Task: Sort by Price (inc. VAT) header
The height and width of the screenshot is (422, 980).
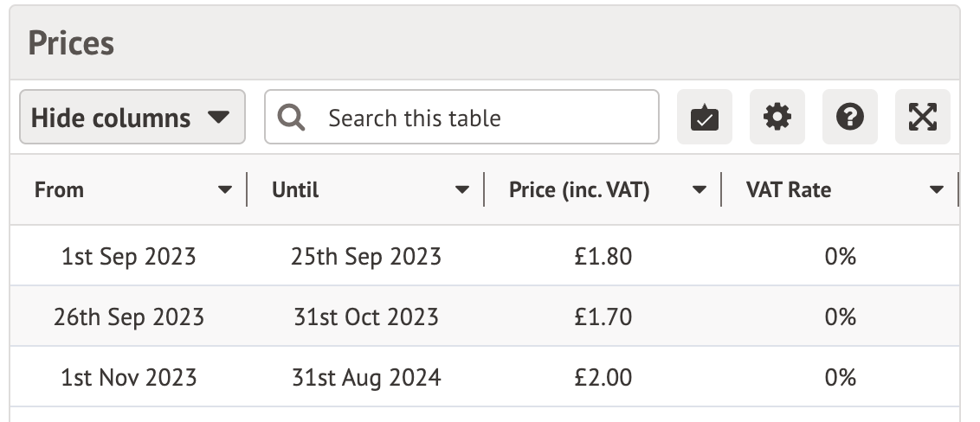Action: (579, 190)
